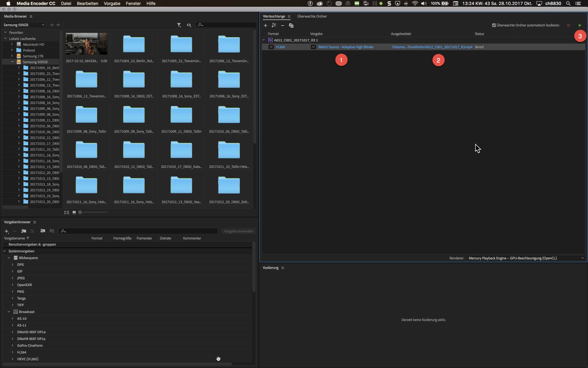Collapse the Broadcast preset group
This screenshot has height=368, width=588.
pos(9,312)
